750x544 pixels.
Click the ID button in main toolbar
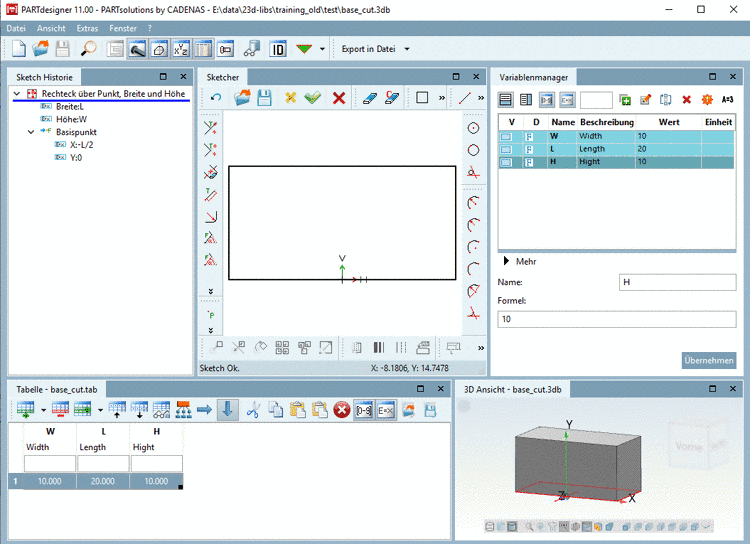point(277,48)
